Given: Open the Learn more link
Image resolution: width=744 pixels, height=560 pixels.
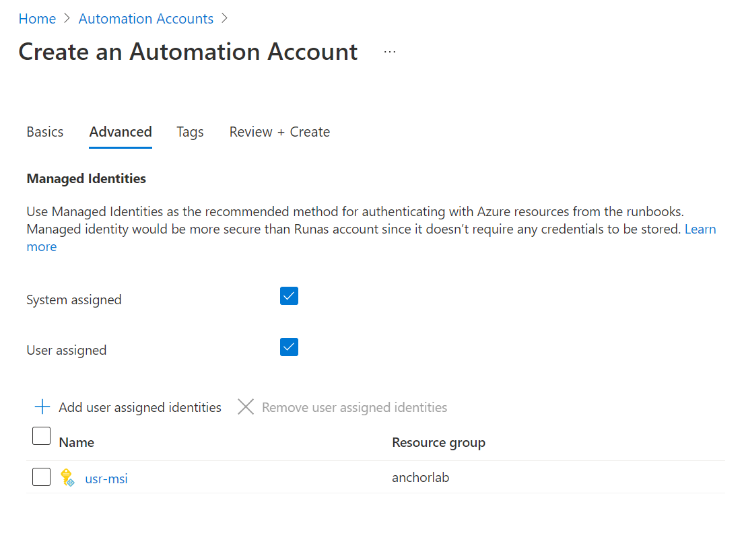Looking at the screenshot, I should (x=700, y=229).
